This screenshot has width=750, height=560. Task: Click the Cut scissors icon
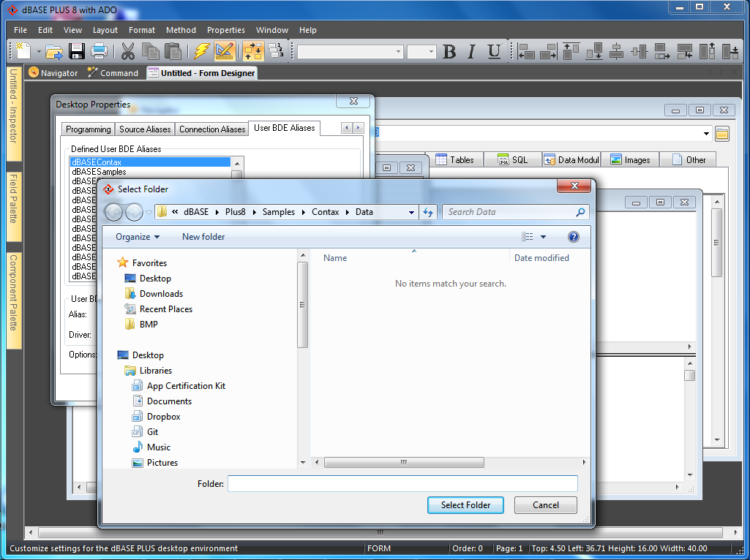[x=128, y=51]
